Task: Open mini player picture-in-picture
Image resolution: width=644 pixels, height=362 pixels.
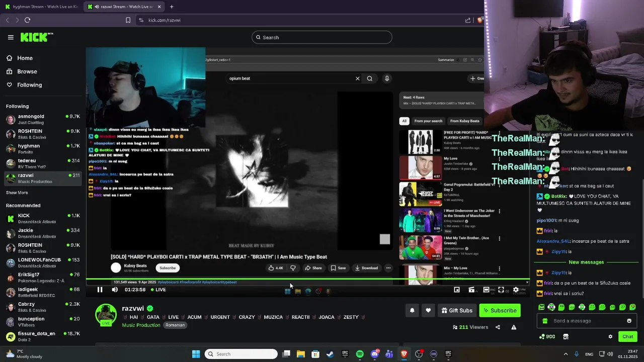Action: [x=457, y=290]
